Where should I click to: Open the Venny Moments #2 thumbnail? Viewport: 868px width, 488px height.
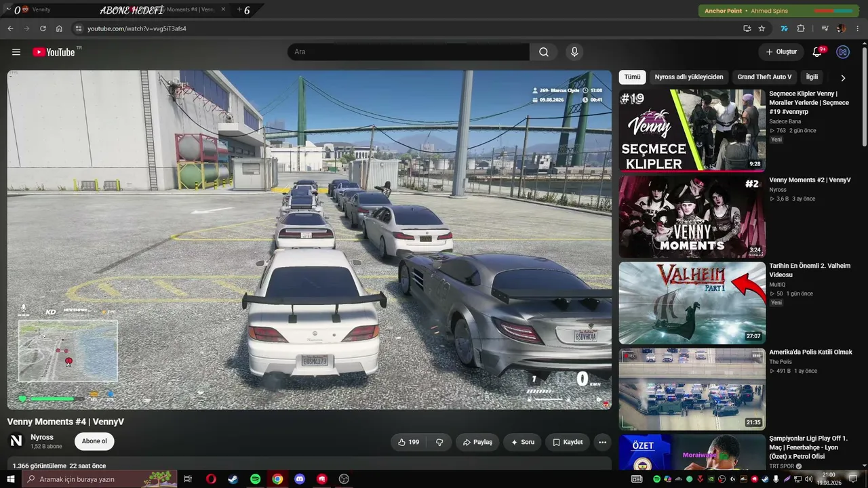pyautogui.click(x=692, y=217)
